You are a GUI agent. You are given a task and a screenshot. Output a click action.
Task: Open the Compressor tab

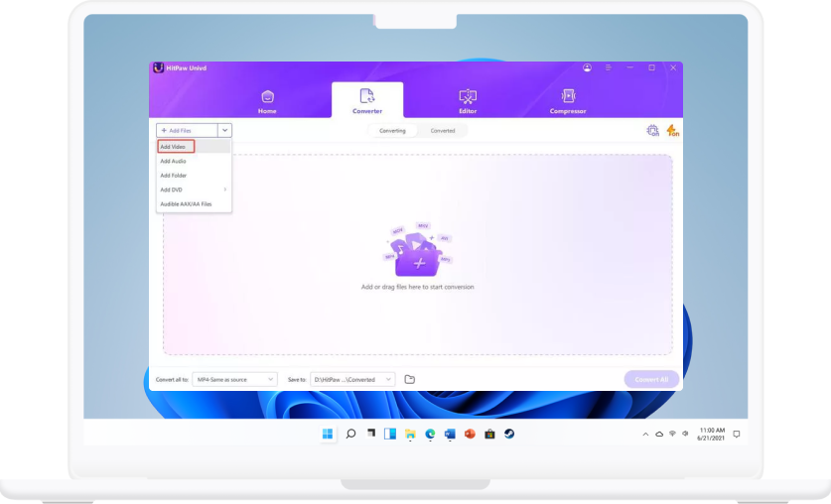tap(568, 101)
